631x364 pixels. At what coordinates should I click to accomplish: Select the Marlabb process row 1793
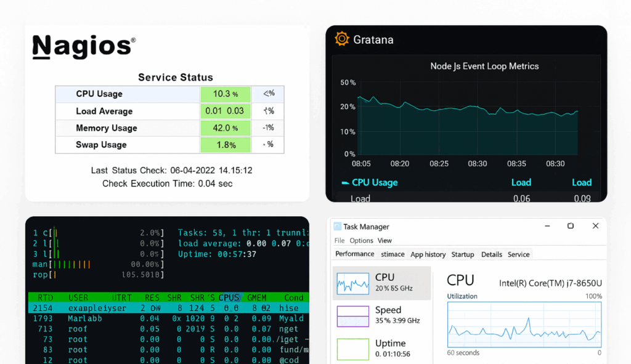(169, 318)
